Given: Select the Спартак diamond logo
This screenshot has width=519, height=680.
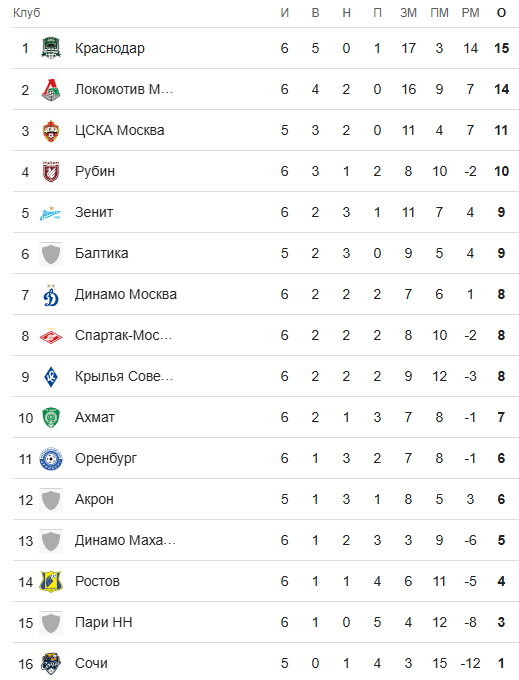Looking at the screenshot, I should pyautogui.click(x=51, y=336).
